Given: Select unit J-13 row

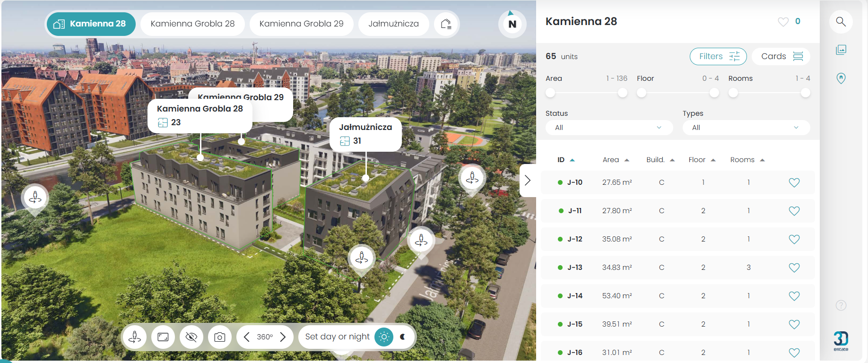Looking at the screenshot, I should 677,268.
